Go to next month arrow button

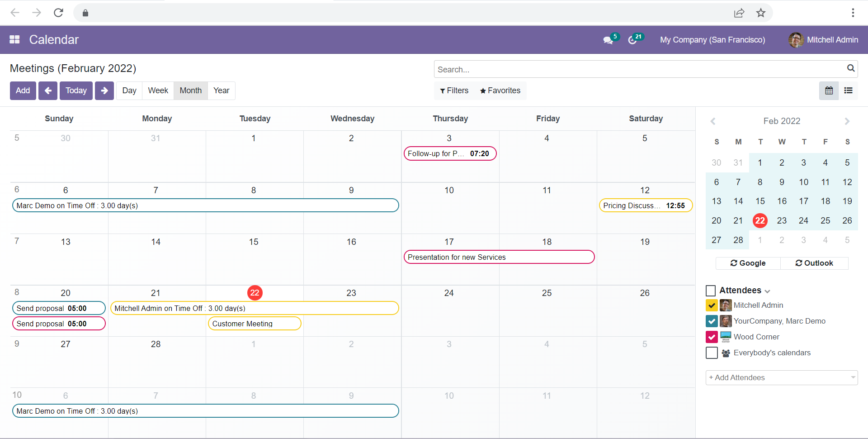[x=104, y=91]
